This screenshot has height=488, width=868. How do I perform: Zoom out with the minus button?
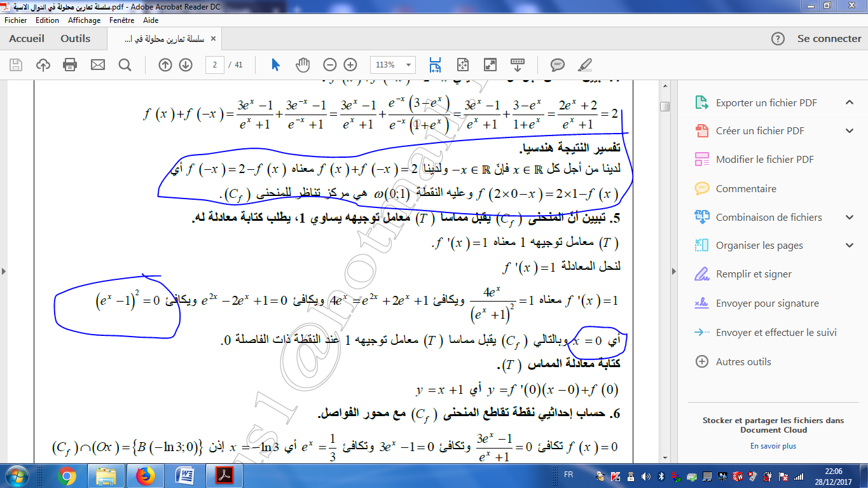(x=330, y=65)
